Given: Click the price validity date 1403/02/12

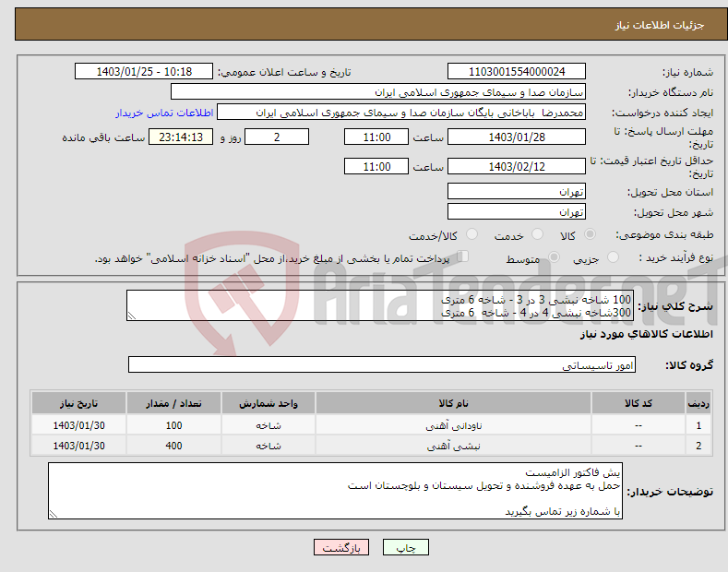Looking at the screenshot, I should 517,166.
